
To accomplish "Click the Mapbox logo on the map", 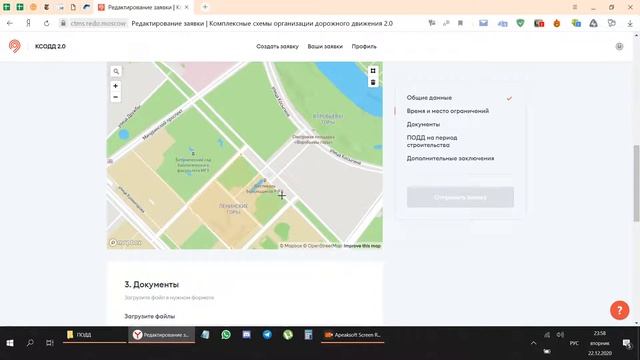I will (x=125, y=242).
